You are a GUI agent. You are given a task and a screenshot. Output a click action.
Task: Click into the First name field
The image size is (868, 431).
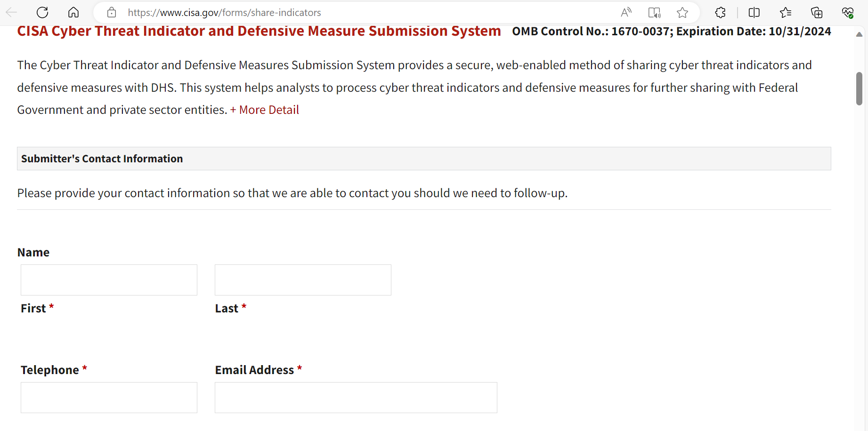click(109, 280)
